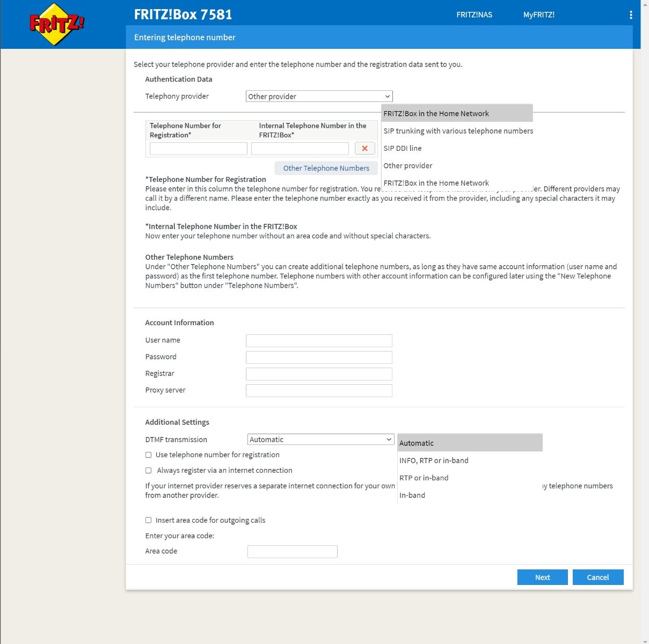The image size is (649, 644).
Task: Select SIP trunking with various telephone numbers
Action: (458, 131)
